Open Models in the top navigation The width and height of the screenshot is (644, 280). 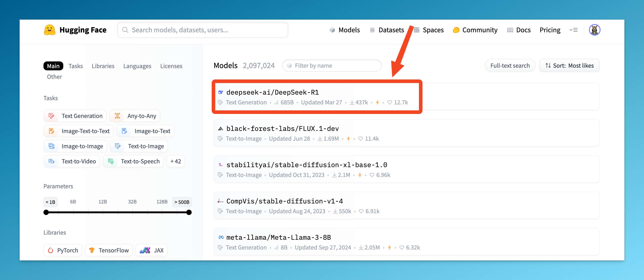click(344, 30)
